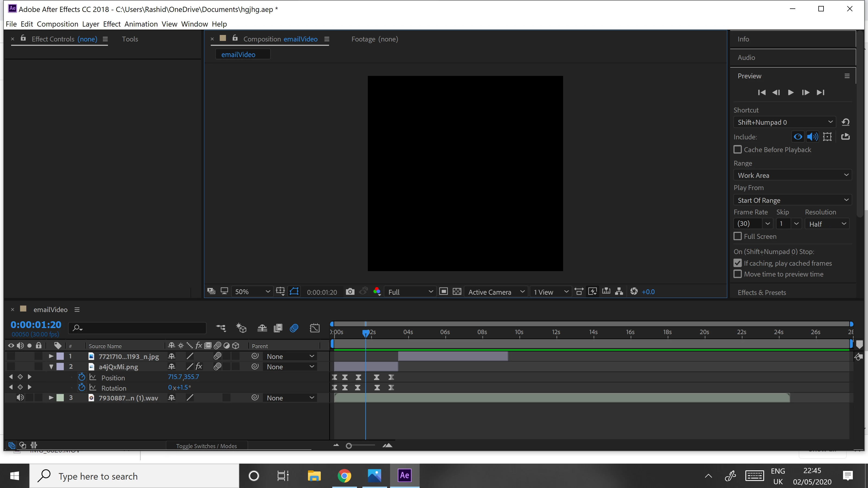Enable Cache Before Playback checkbox

738,150
